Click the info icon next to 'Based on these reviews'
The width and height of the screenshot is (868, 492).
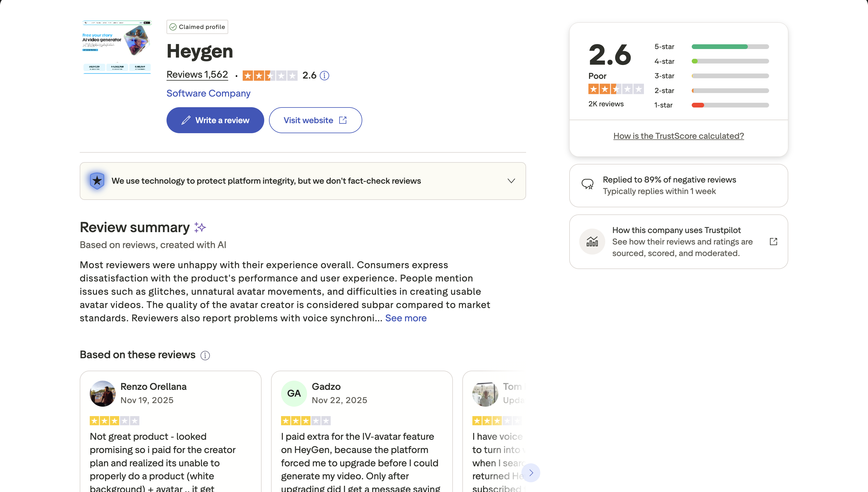[205, 355]
